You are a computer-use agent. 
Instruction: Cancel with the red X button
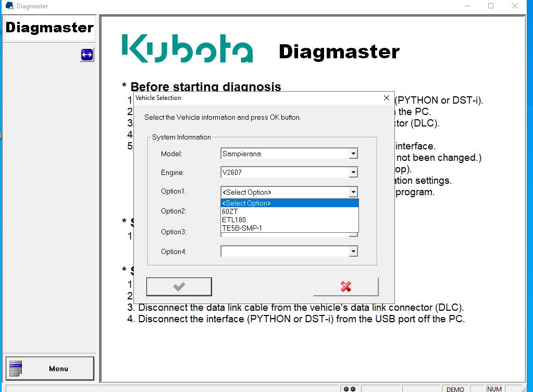pyautogui.click(x=346, y=287)
